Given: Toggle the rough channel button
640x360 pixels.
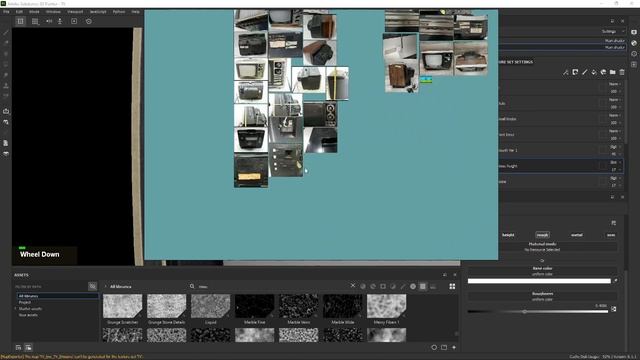Looking at the screenshot, I should tap(542, 235).
